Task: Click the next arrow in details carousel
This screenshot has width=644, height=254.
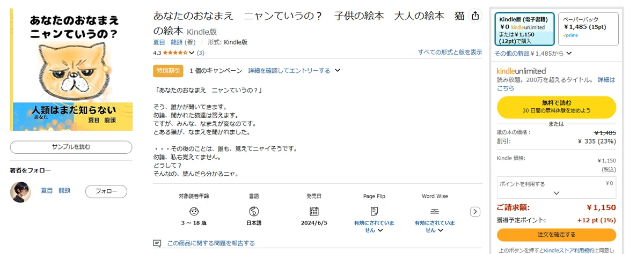Action: tap(475, 212)
